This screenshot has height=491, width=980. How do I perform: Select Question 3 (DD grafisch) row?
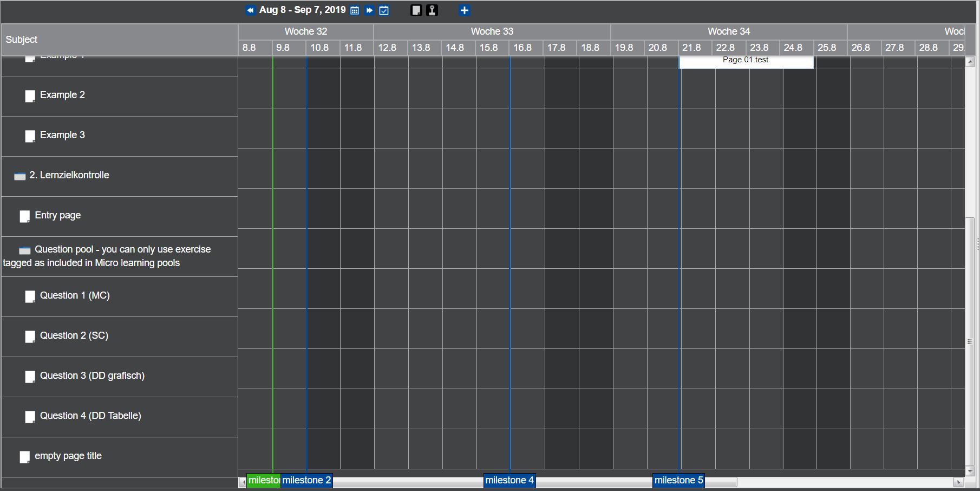coord(92,376)
